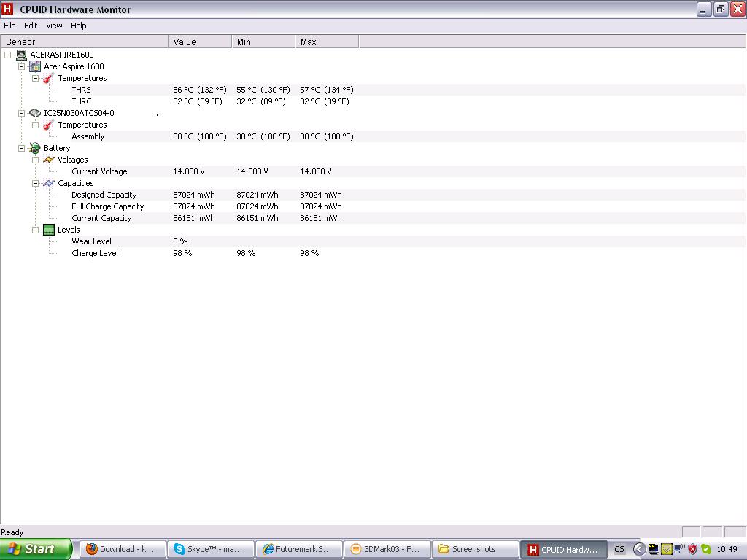
Task: Collapse Temperatures under Acer Aspire 1600
Action: click(35, 78)
